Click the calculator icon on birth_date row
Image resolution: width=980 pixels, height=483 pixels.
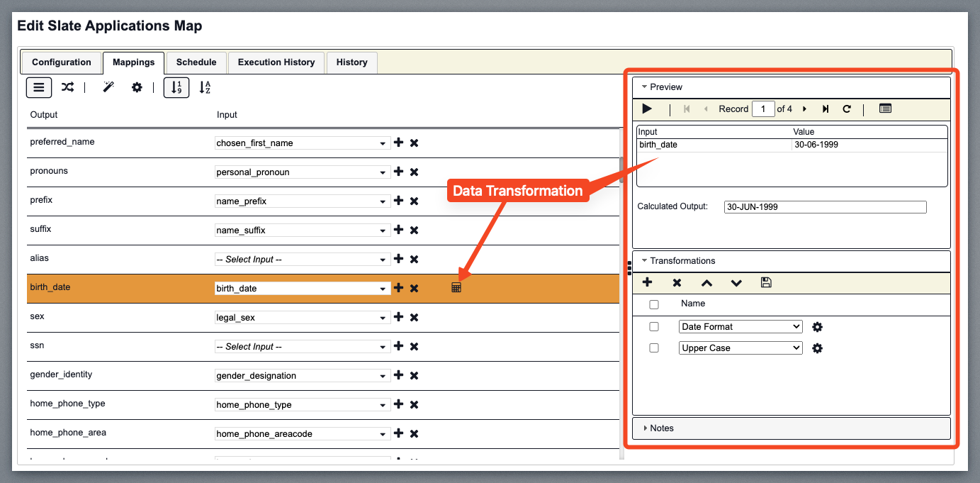click(456, 288)
